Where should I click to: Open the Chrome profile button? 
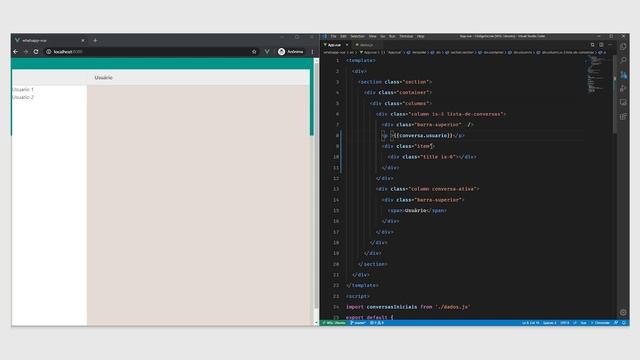pyautogui.click(x=291, y=52)
